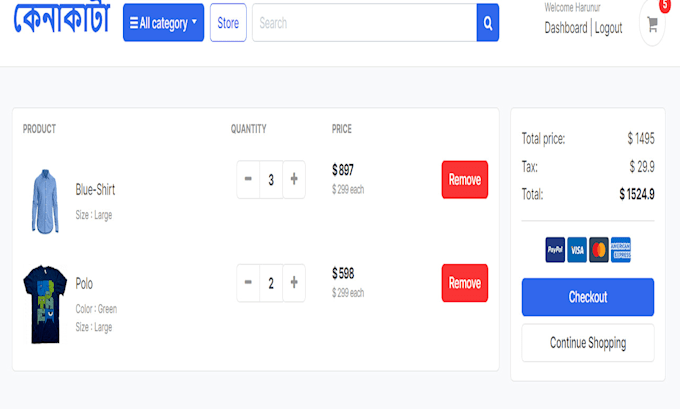Expand the All category dropdown

click(163, 23)
